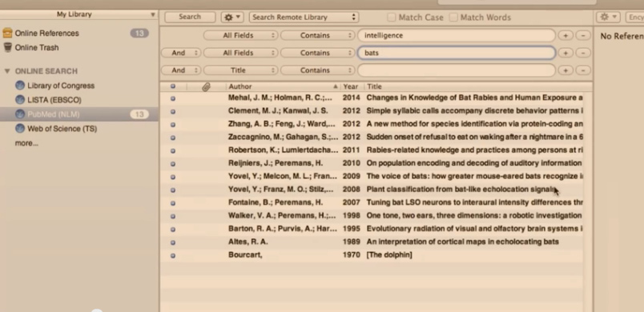Click the LISTA (EBSCO) globe icon
Screen dimensions: 644x312
pyautogui.click(x=20, y=100)
